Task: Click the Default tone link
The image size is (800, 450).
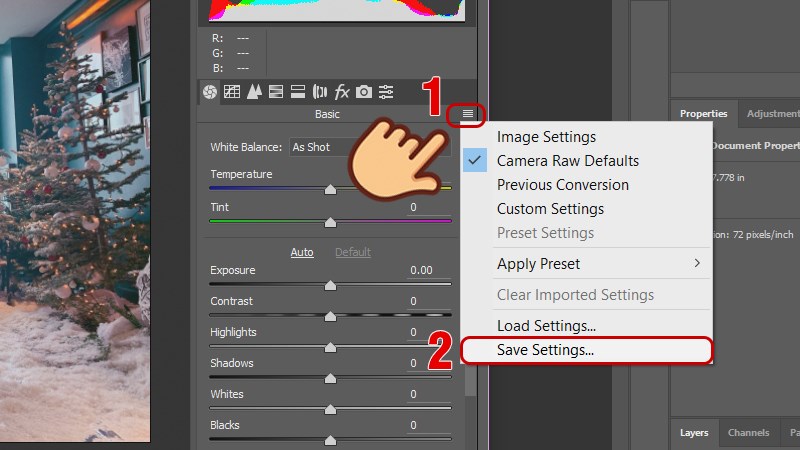Action: [x=353, y=252]
